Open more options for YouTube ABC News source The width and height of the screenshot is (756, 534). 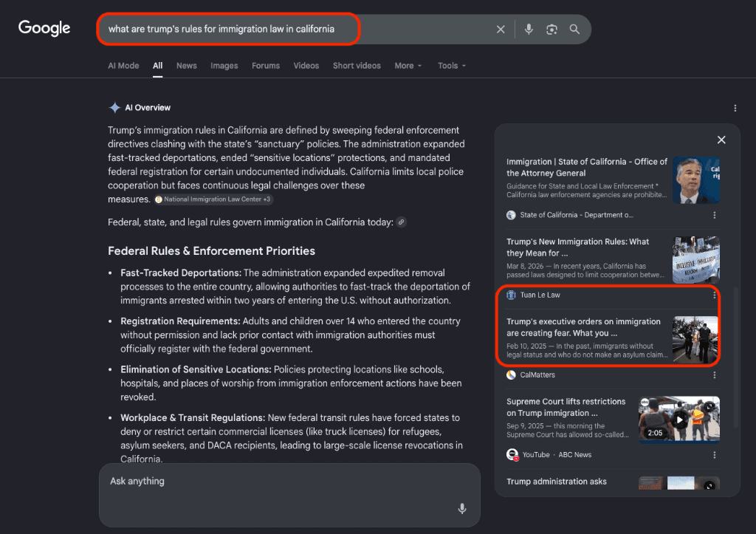[x=715, y=455]
